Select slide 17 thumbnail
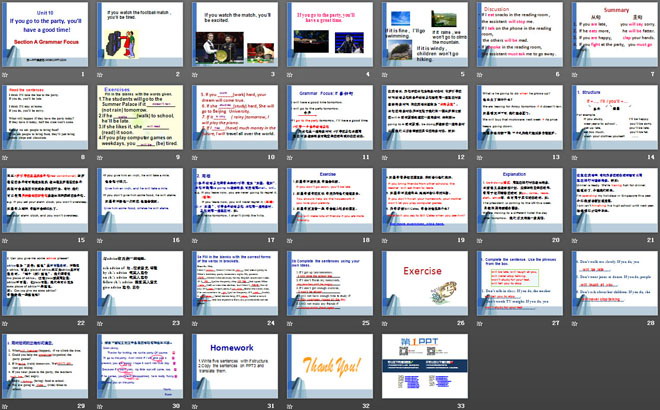 tap(235, 200)
